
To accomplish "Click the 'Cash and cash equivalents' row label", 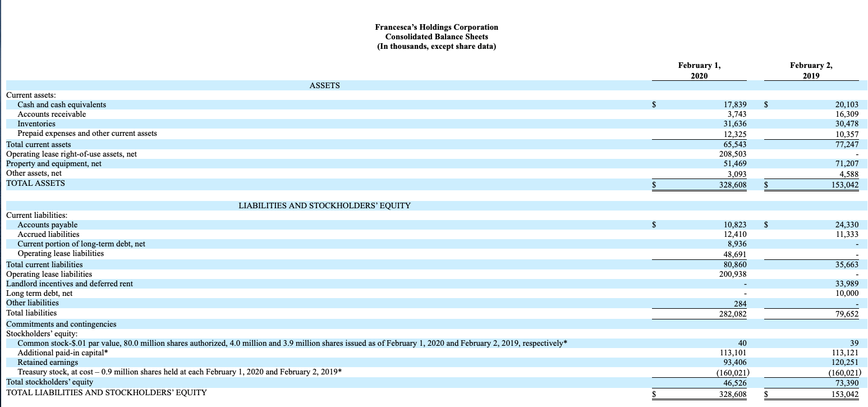I will pos(62,104).
